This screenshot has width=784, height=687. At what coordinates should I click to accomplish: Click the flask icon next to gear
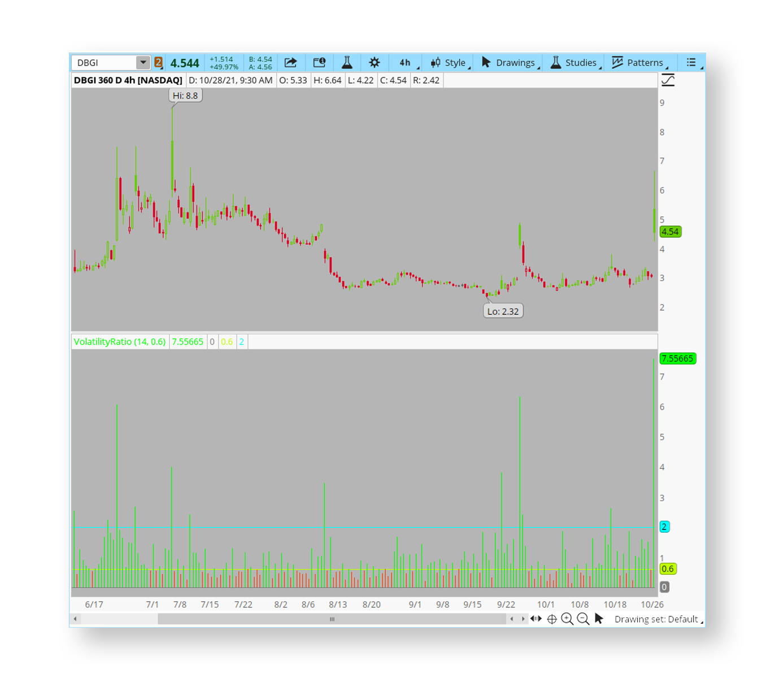(x=347, y=63)
